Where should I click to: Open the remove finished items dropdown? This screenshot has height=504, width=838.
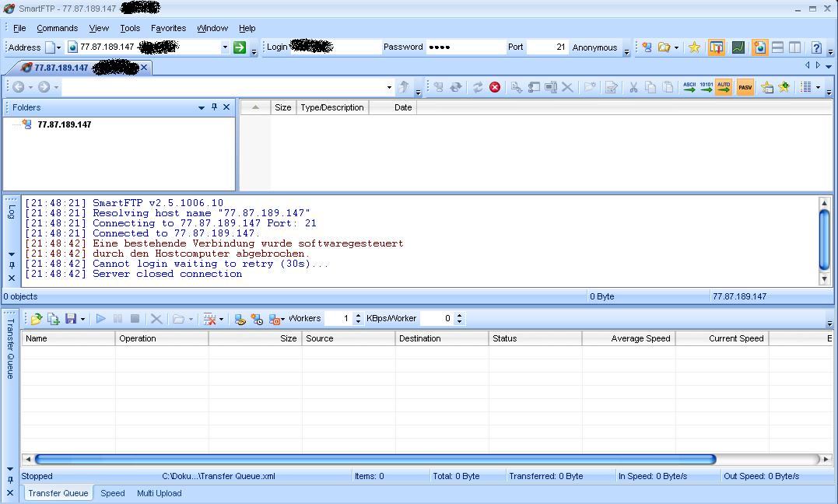tap(221, 319)
